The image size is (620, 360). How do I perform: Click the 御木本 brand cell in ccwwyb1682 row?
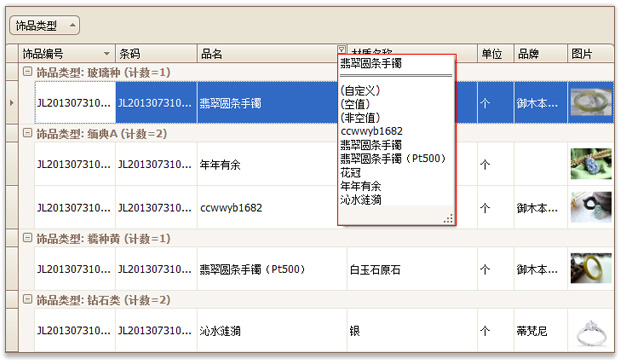pos(541,208)
